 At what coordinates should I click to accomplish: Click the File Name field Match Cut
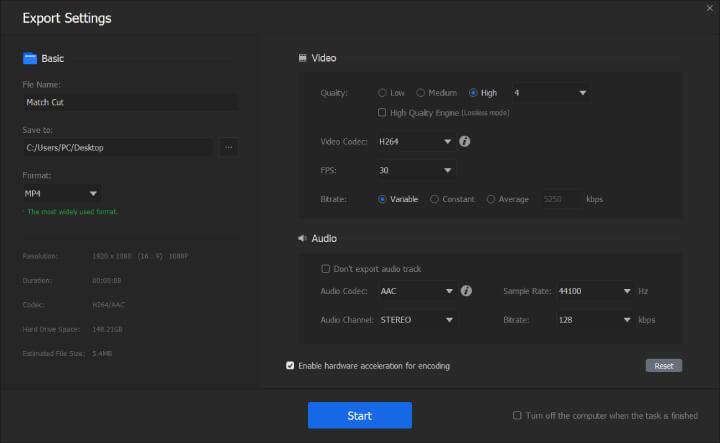pos(130,102)
